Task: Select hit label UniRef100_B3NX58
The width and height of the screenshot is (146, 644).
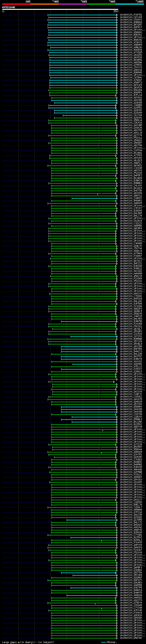Action: [x=131, y=321]
